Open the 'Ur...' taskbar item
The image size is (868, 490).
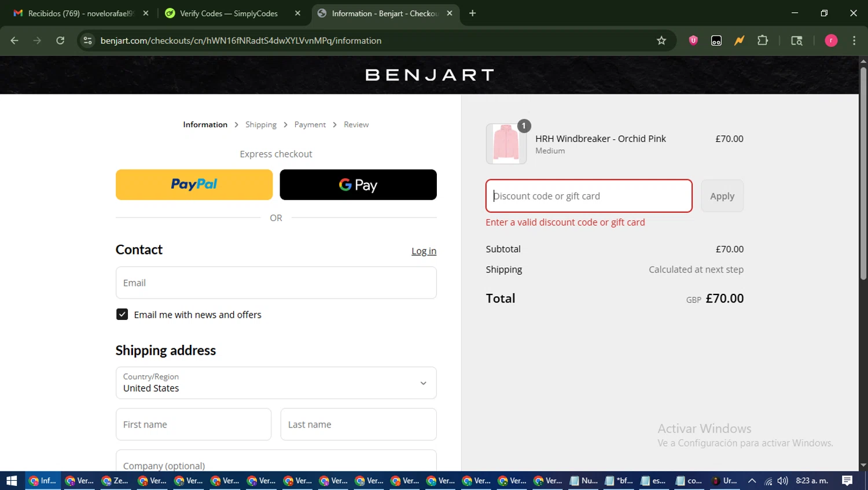pos(724,481)
